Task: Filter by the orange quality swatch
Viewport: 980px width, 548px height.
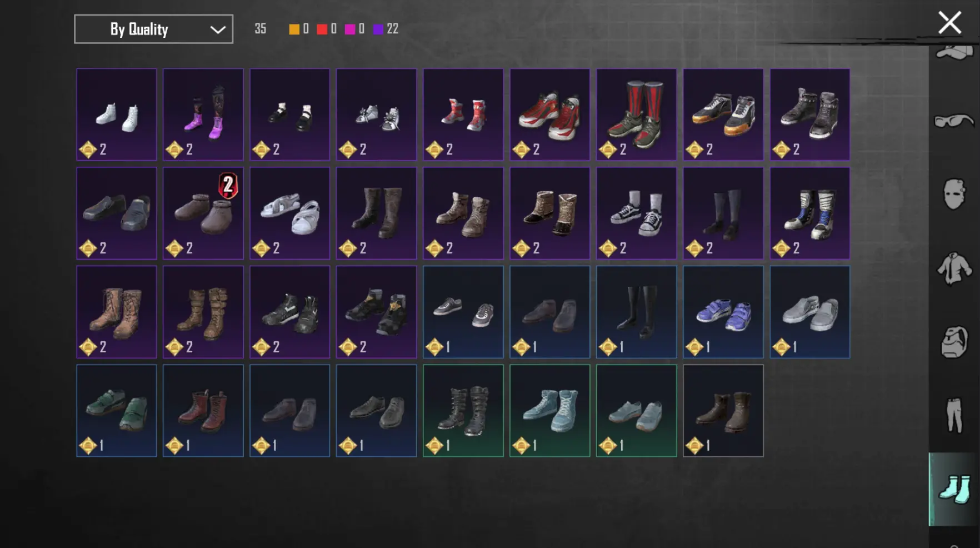Action: pos(294,29)
